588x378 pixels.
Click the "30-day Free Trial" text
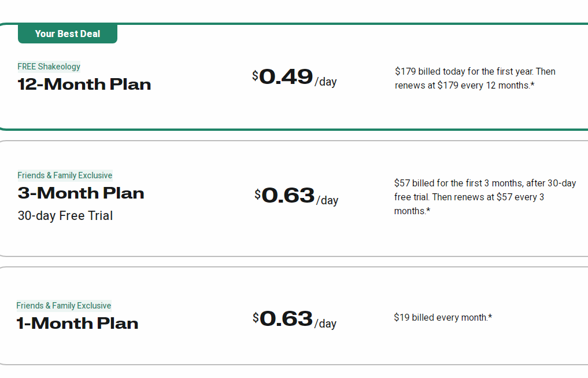point(65,216)
